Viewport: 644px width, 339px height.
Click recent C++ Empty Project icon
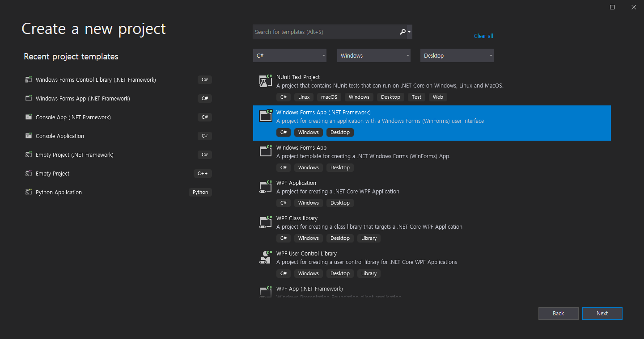pos(29,174)
